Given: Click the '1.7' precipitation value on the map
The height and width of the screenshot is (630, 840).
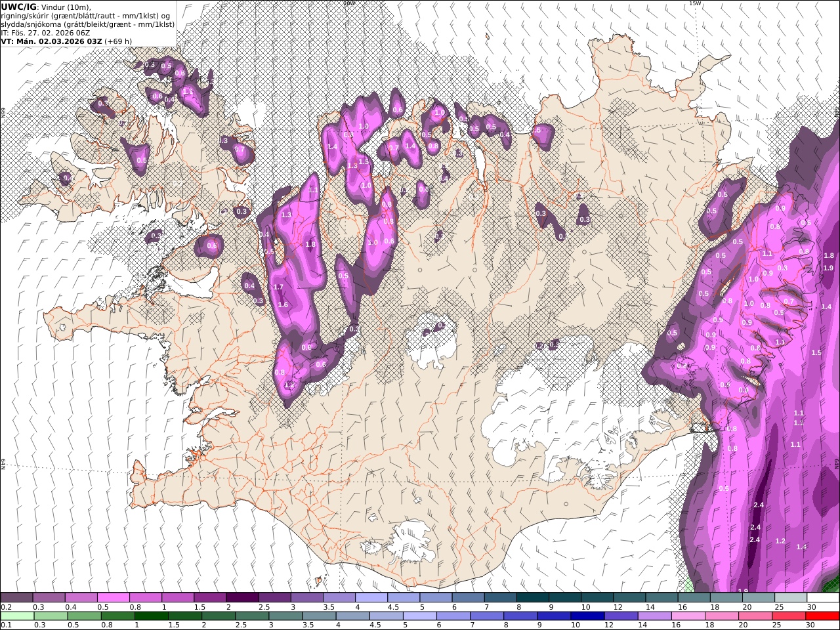Looking at the screenshot, I should [x=278, y=287].
